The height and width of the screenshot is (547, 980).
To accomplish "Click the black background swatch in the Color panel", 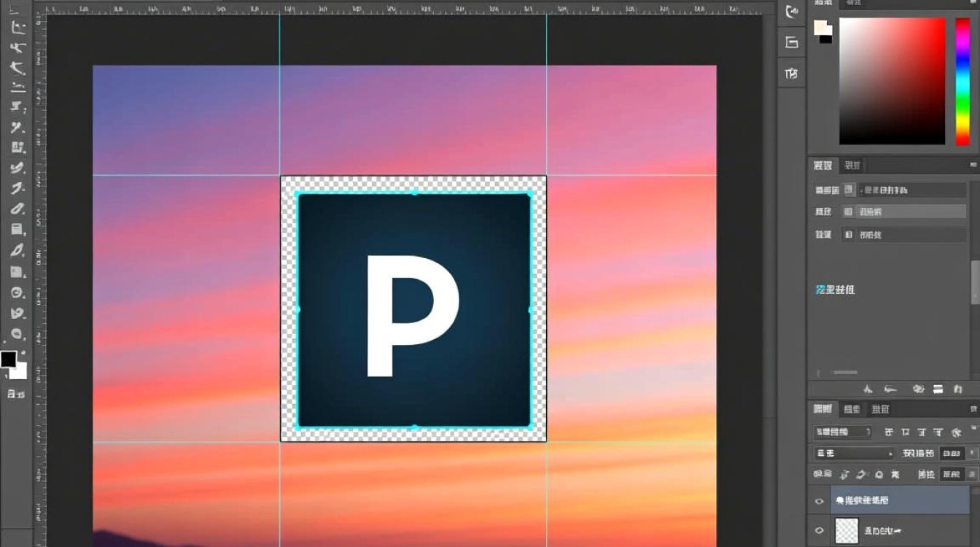I will 826,39.
